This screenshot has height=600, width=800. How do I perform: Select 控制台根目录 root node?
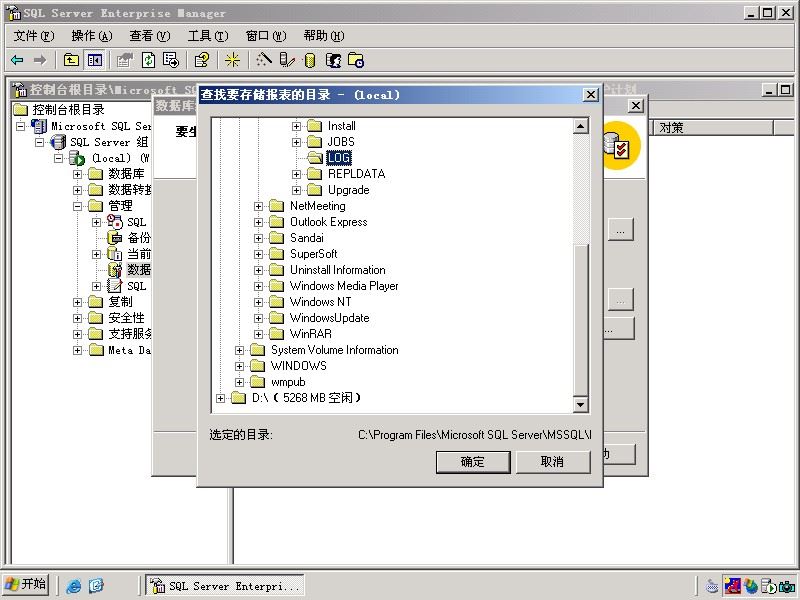[x=68, y=109]
